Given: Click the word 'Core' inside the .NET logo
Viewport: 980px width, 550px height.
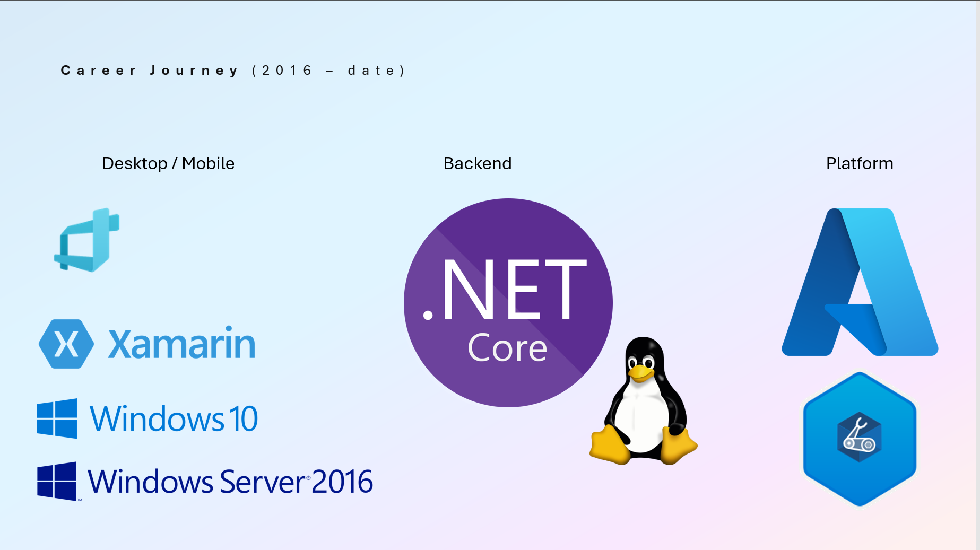Looking at the screenshot, I should click(507, 348).
